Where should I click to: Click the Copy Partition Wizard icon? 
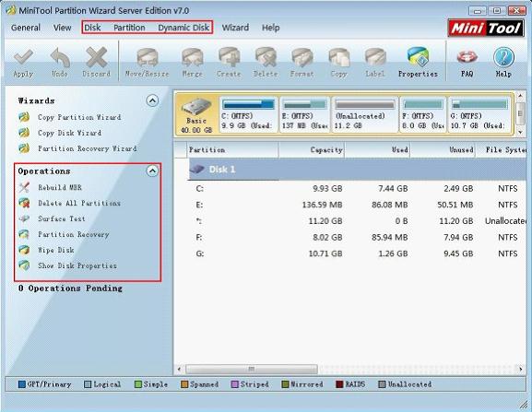[x=24, y=117]
